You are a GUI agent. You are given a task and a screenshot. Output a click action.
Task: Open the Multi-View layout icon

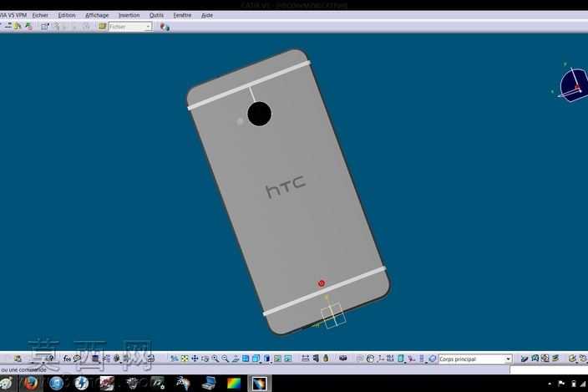click(246, 359)
